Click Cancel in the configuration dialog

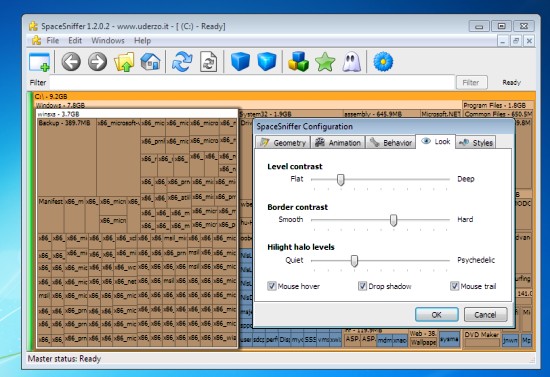[x=485, y=315]
